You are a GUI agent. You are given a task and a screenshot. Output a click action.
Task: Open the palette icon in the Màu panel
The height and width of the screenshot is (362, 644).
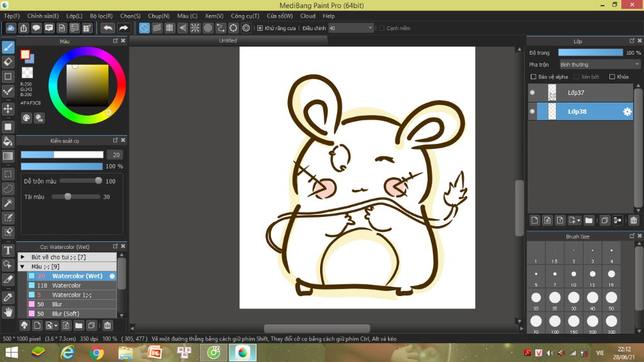coord(26,118)
